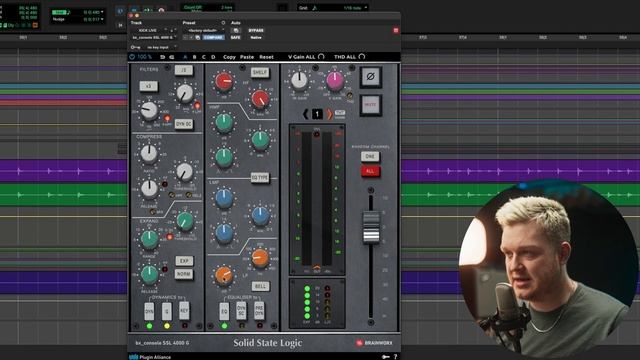Click the BYPASS button in plugin header
640x360 pixels.
point(256,31)
